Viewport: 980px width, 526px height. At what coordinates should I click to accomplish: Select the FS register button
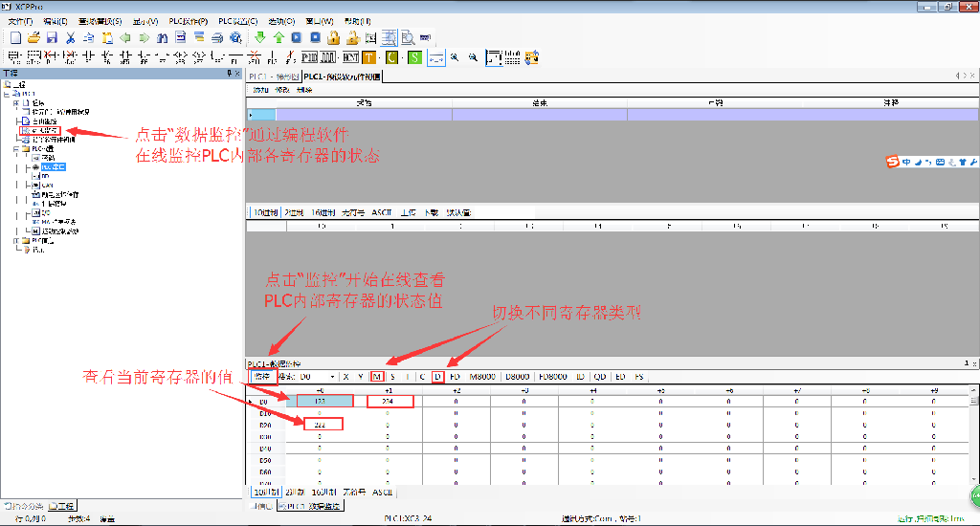pyautogui.click(x=639, y=377)
